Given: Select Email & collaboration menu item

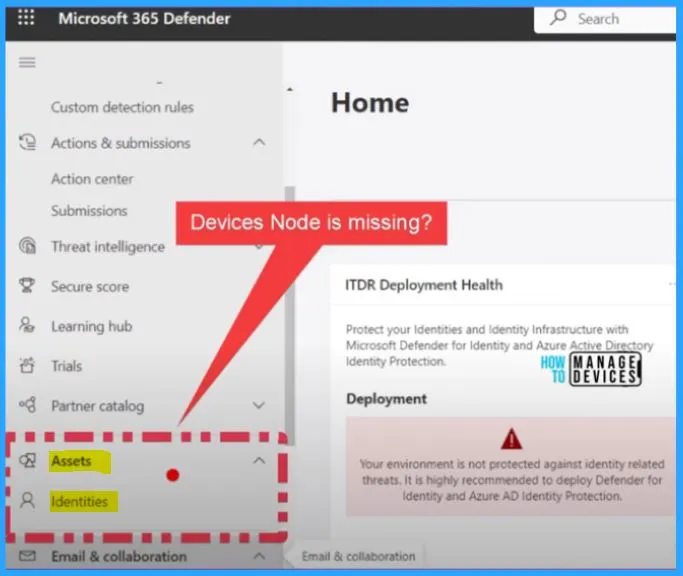Looking at the screenshot, I should pos(119,556).
